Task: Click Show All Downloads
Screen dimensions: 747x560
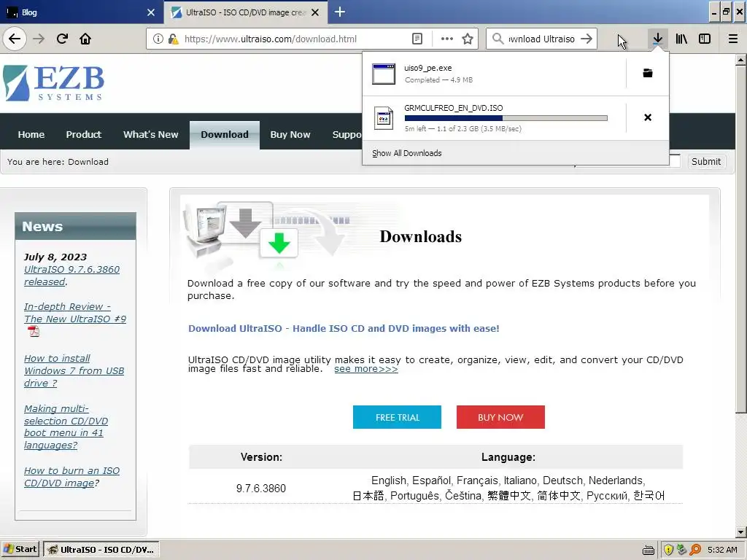Action: tap(407, 153)
